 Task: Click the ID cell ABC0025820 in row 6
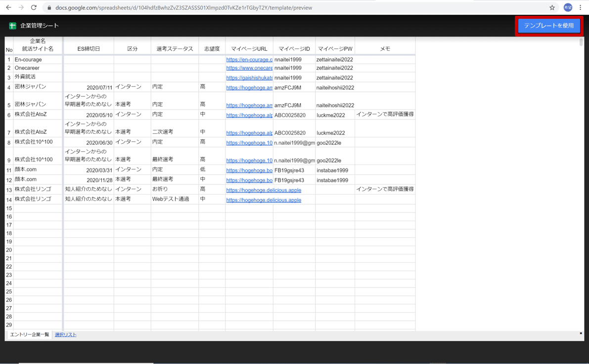tap(294, 115)
